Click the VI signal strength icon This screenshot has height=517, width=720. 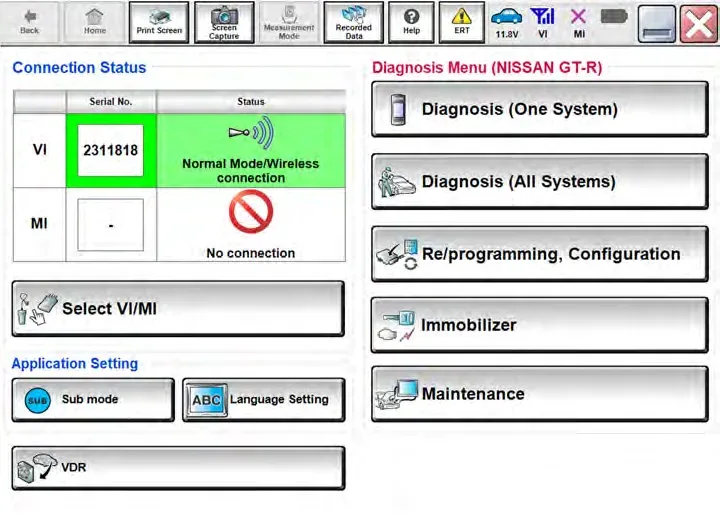[543, 23]
